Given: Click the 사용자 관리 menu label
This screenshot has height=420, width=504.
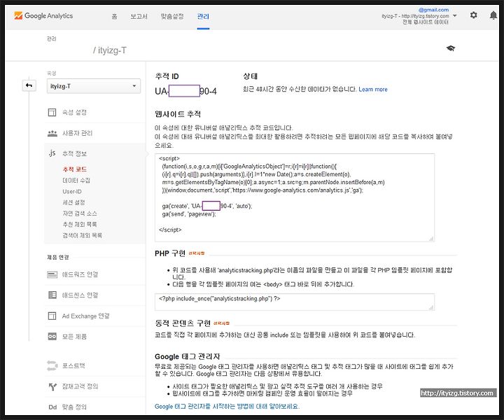Looking at the screenshot, I should tap(77, 133).
